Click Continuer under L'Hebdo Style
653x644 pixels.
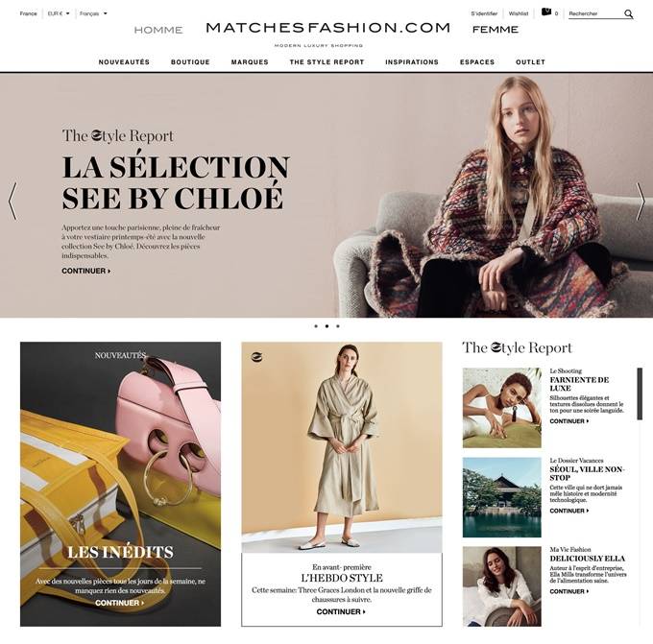341,612
